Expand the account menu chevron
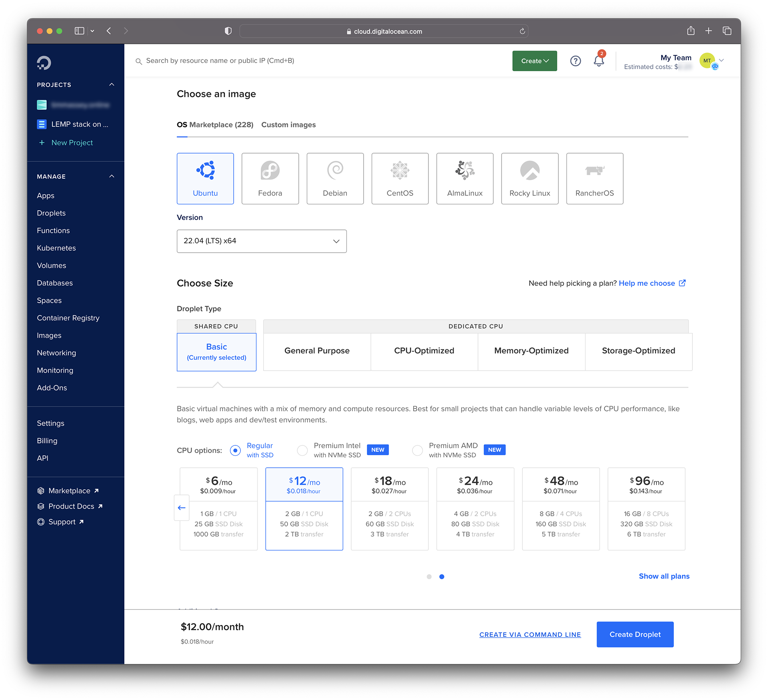Image resolution: width=768 pixels, height=700 pixels. (722, 60)
